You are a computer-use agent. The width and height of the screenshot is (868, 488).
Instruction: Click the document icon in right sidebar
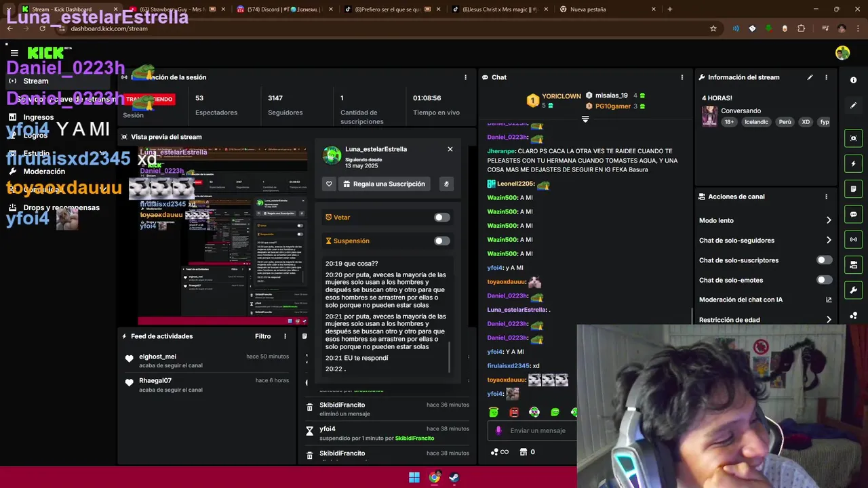[853, 188]
